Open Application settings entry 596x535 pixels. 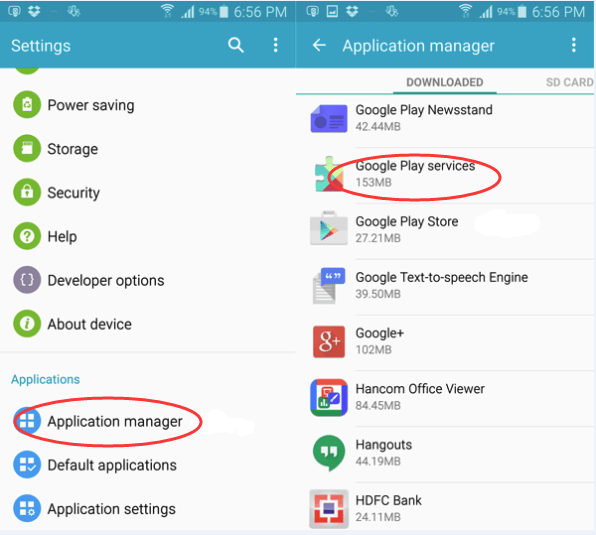pyautogui.click(x=148, y=509)
